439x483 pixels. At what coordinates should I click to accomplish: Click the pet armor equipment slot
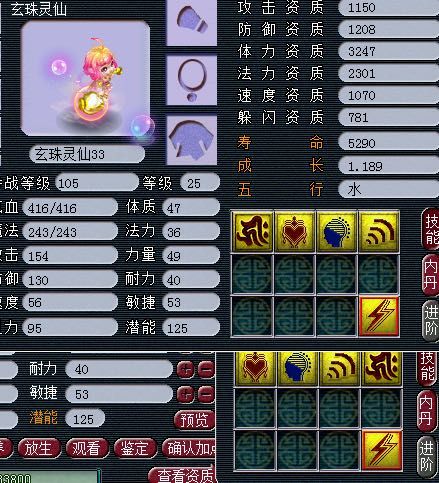point(192,140)
